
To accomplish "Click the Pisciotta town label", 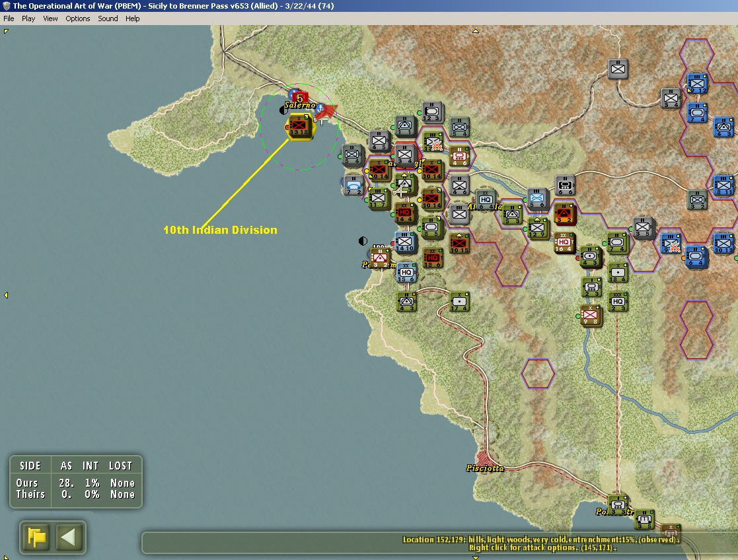I will [485, 468].
